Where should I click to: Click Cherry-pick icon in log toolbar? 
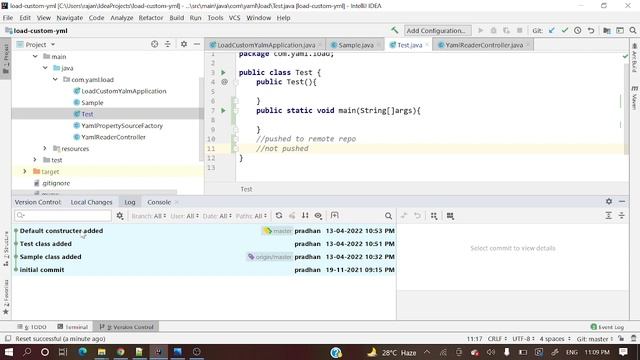click(292, 216)
